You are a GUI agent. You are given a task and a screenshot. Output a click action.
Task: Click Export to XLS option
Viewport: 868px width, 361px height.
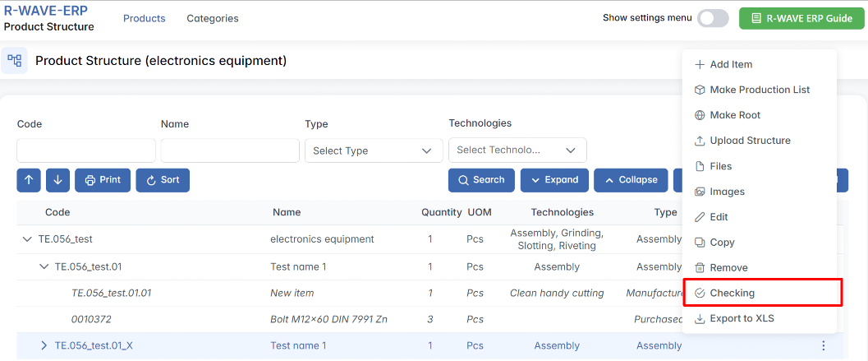742,319
